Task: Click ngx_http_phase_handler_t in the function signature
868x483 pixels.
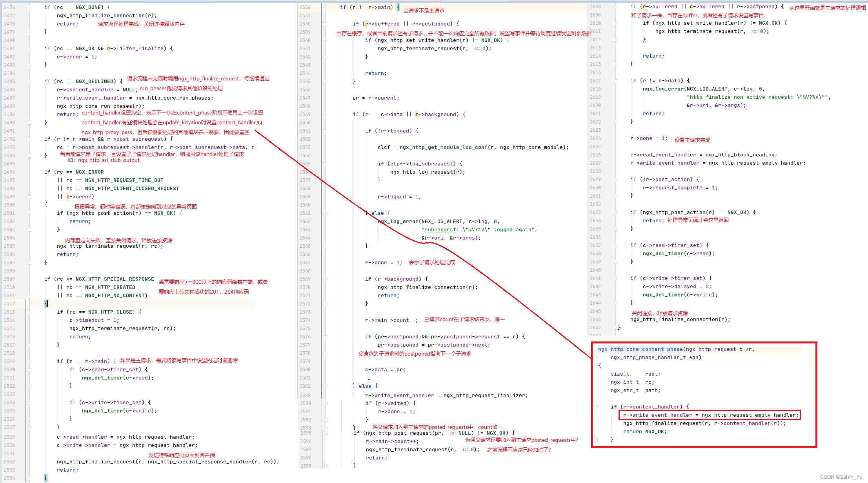Action: click(648, 358)
